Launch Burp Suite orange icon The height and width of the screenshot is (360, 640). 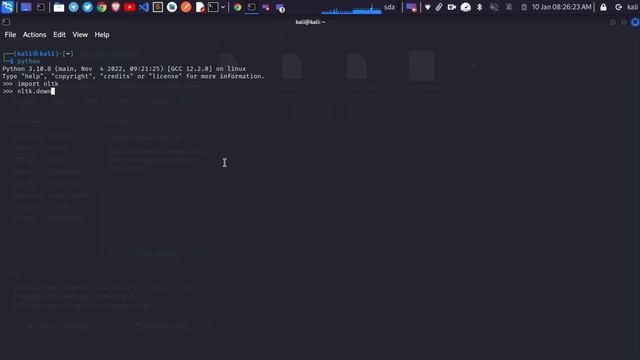point(186,7)
